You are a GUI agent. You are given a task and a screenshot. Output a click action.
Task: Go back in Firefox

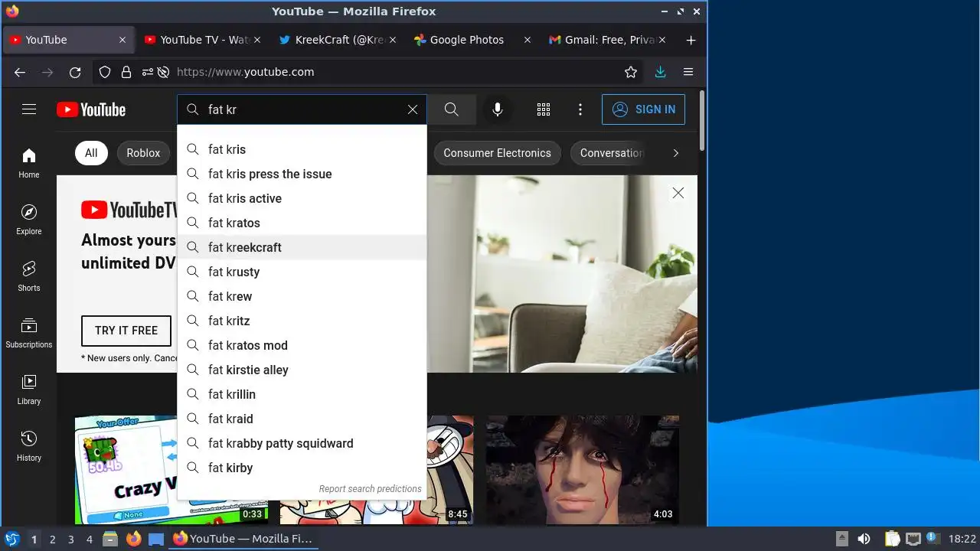(x=20, y=72)
